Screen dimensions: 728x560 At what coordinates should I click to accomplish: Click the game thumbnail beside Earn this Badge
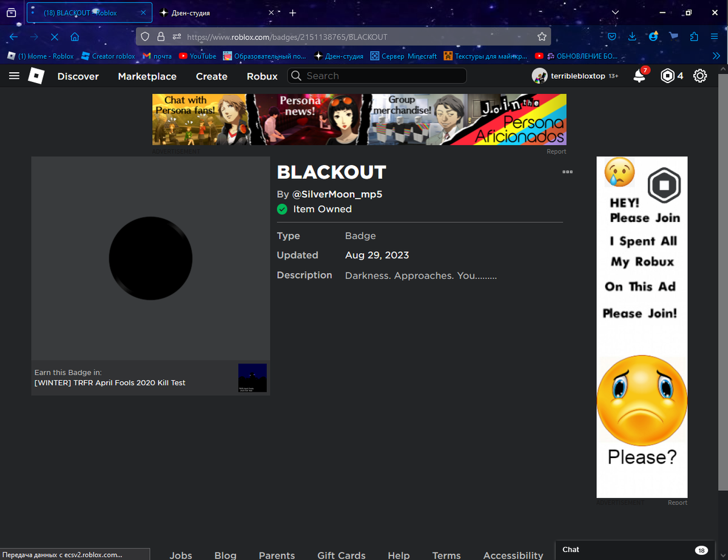pyautogui.click(x=252, y=378)
